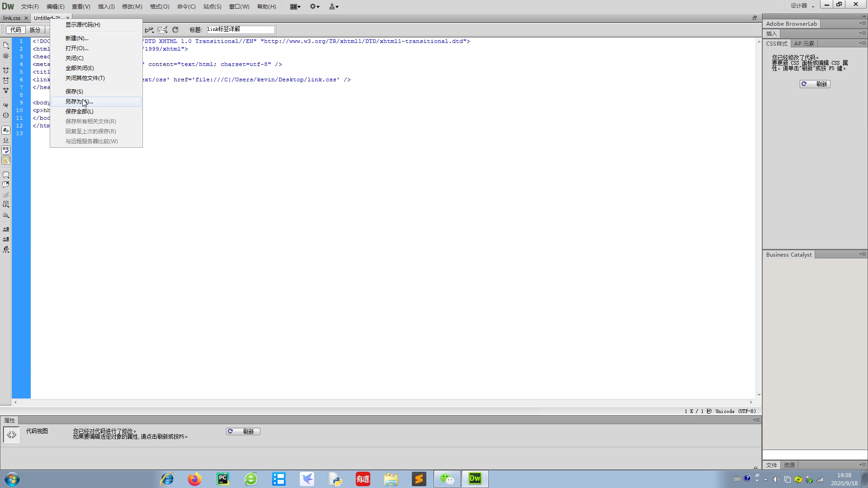Balance braces icon in coding toolbar
Image resolution: width=868 pixels, height=488 pixels.
tap(6, 115)
